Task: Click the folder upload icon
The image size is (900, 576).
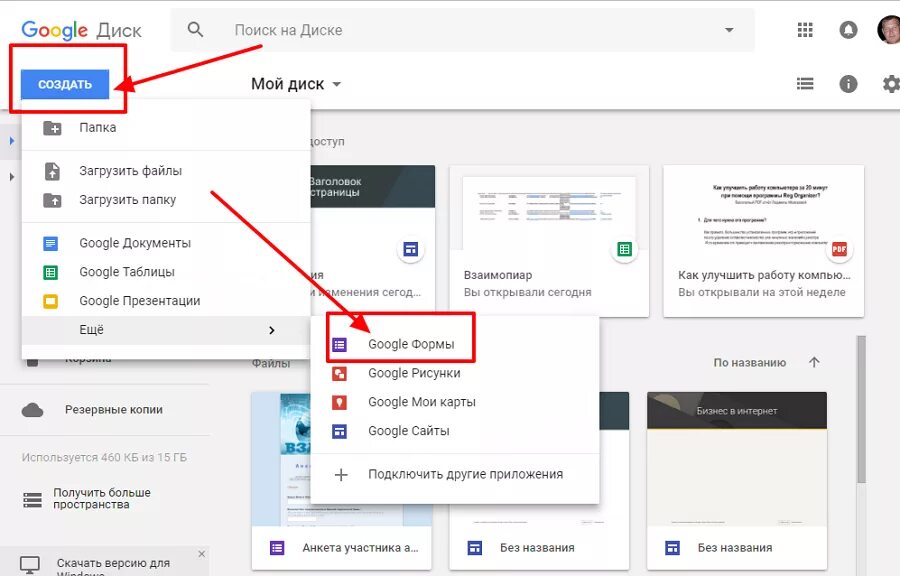Action: 52,200
